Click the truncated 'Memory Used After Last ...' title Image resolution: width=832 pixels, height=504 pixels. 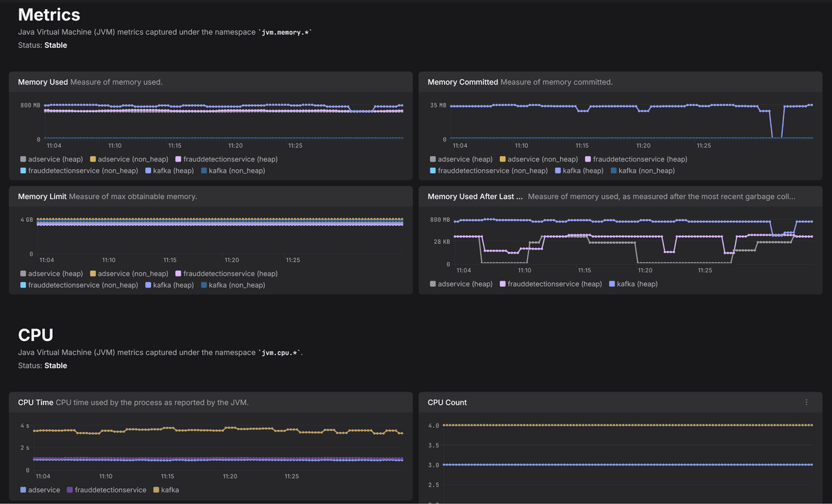475,196
